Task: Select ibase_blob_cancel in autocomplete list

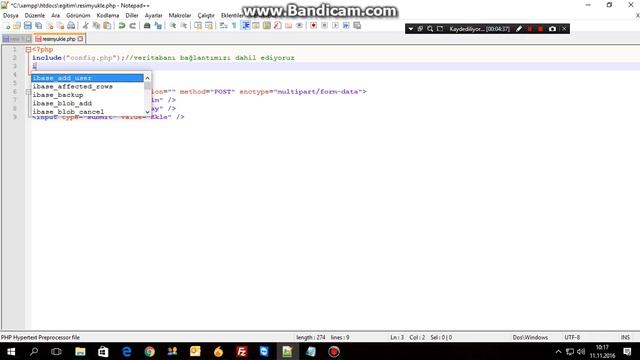Action: 88,111
